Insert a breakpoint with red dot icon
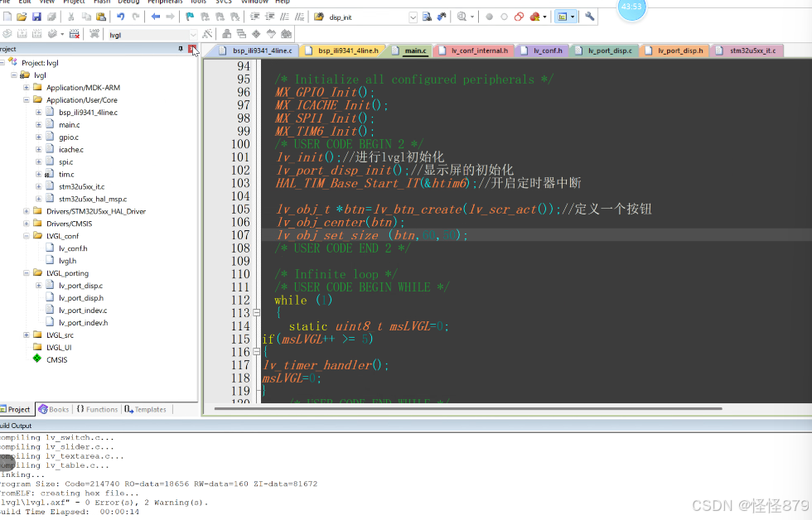This screenshot has width=812, height=520. click(489, 17)
